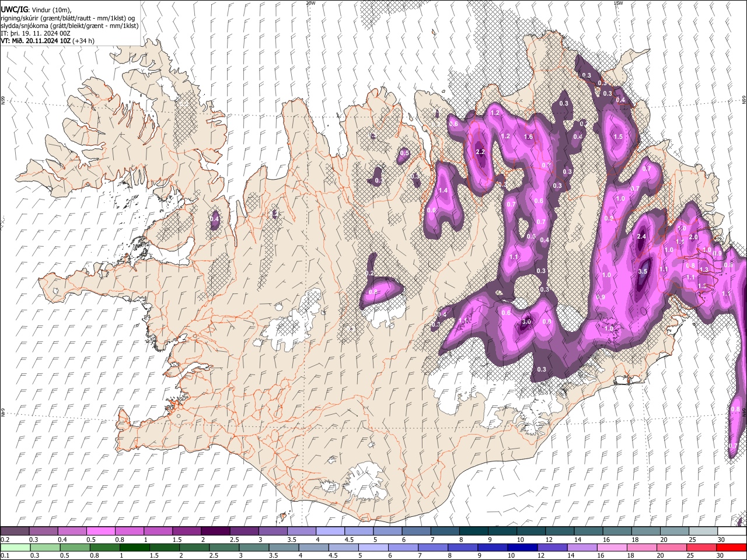The height and width of the screenshot is (560, 747).
Task: Pick the darkest purple 2 swatch in top legend row
Action: 215,531
